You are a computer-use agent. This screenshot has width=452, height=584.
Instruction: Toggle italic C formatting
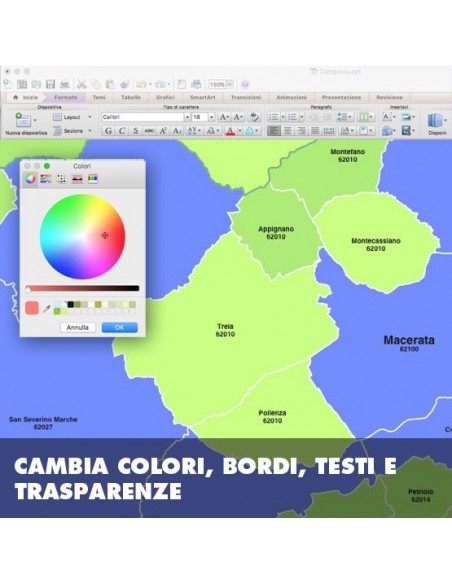(122, 131)
